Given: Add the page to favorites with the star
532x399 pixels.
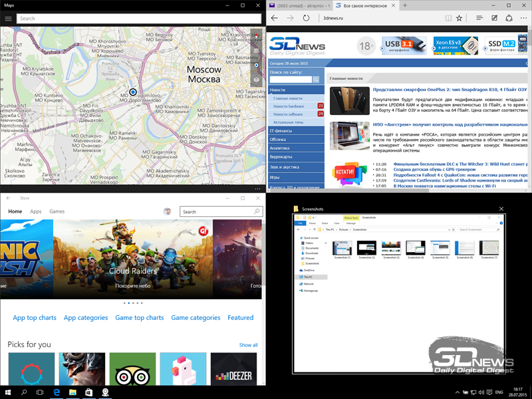Looking at the screenshot, I should tap(459, 18).
